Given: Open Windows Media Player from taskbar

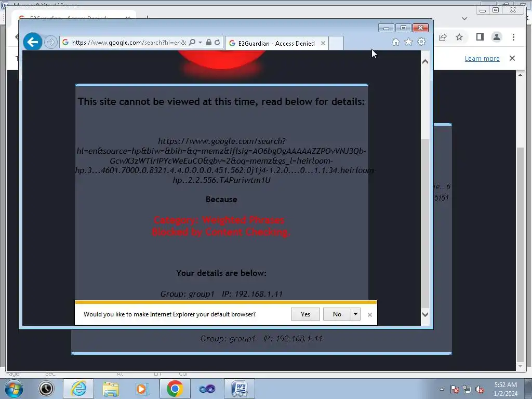Looking at the screenshot, I should 142,389.
